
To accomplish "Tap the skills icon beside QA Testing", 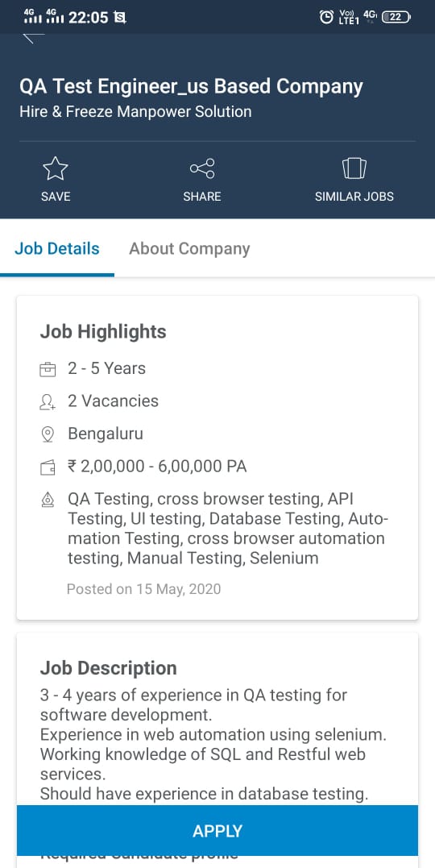I will [x=48, y=500].
